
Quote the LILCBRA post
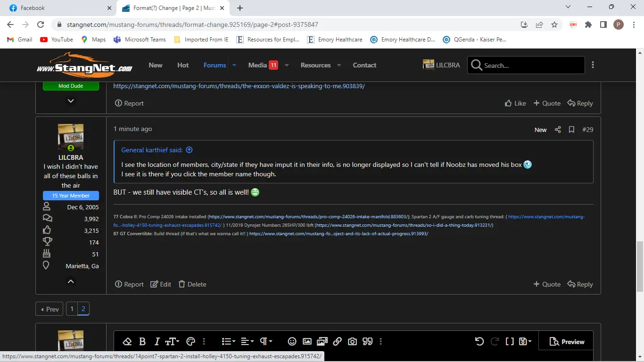547,284
